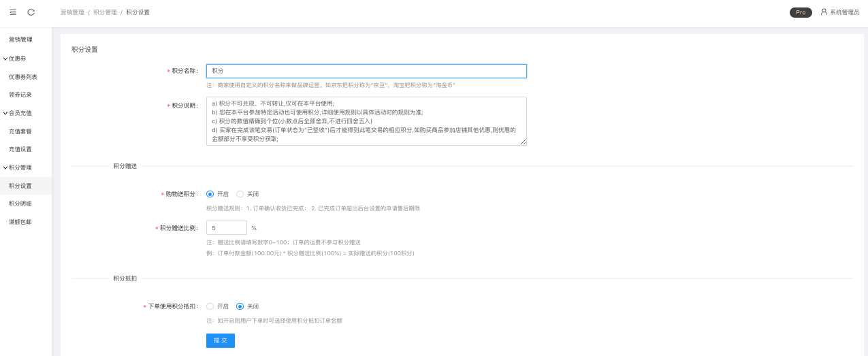Select 关闭 for 下单使用积分抵扣
868x356 pixels.
point(240,306)
